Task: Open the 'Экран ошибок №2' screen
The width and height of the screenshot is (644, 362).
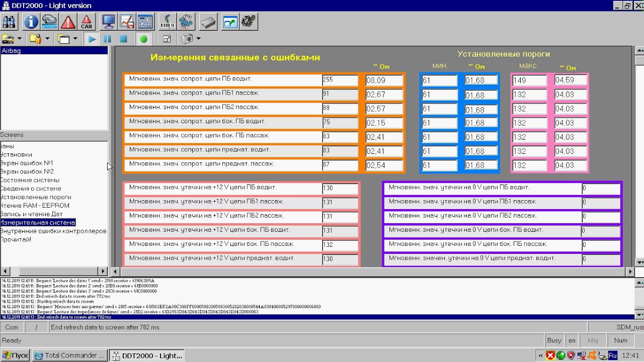Action: 27,171
